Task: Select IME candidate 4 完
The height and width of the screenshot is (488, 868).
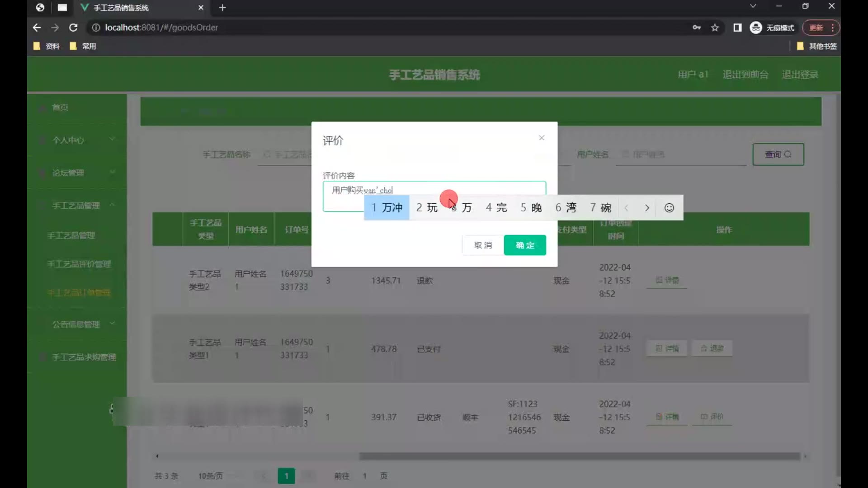Action: 496,207
